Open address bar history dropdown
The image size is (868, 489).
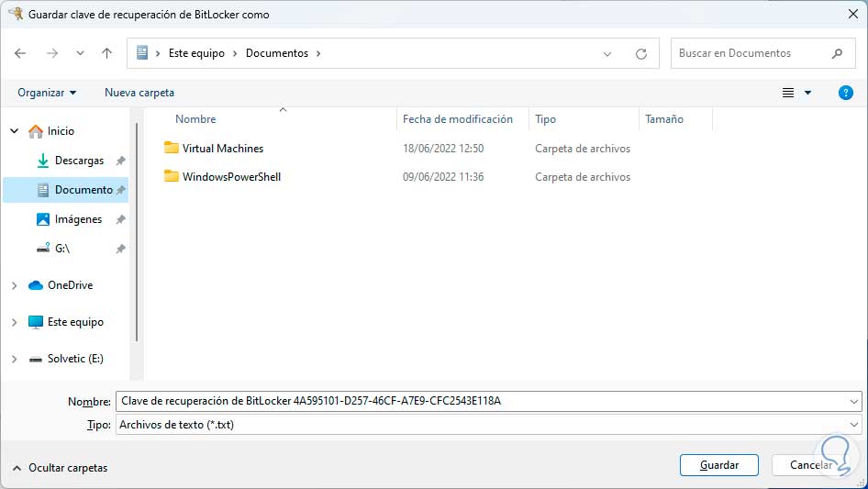pyautogui.click(x=607, y=54)
